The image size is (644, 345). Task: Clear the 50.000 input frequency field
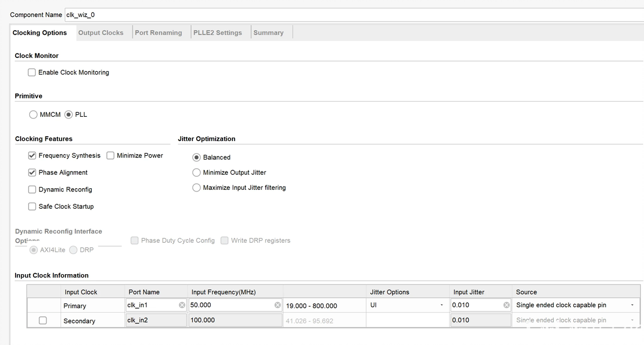[x=277, y=305]
